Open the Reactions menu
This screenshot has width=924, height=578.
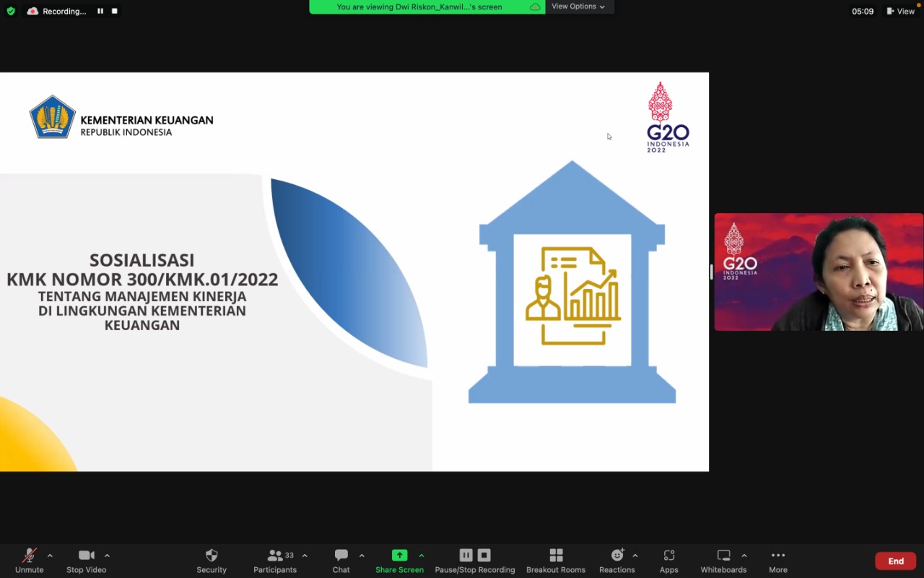click(x=617, y=556)
